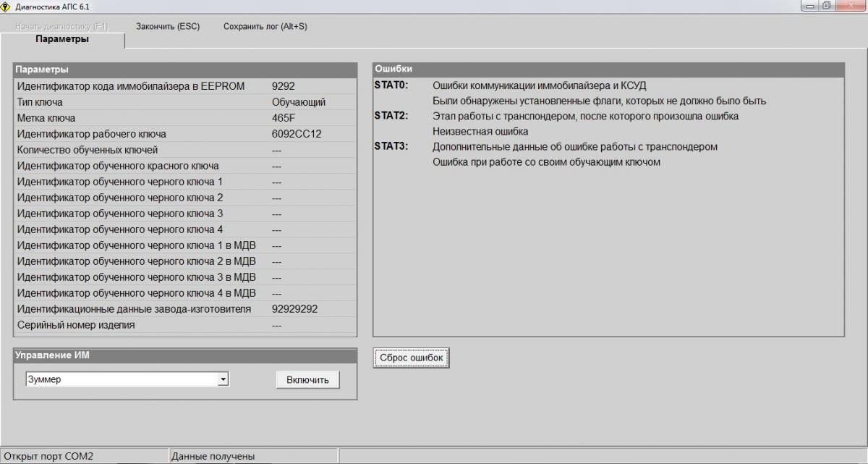Click the 'Идентификатор обученного черного ключа 2' label

pos(120,198)
